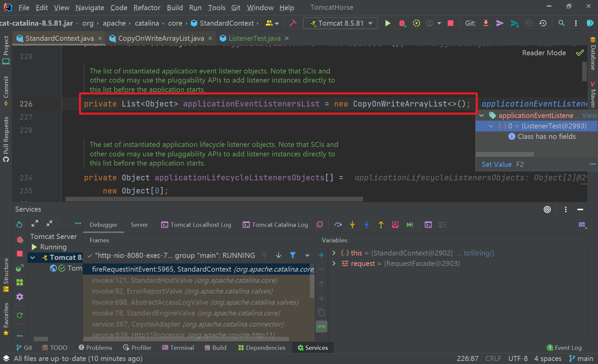
Task: Click the editor horizontal scrollbar
Action: 214,199
